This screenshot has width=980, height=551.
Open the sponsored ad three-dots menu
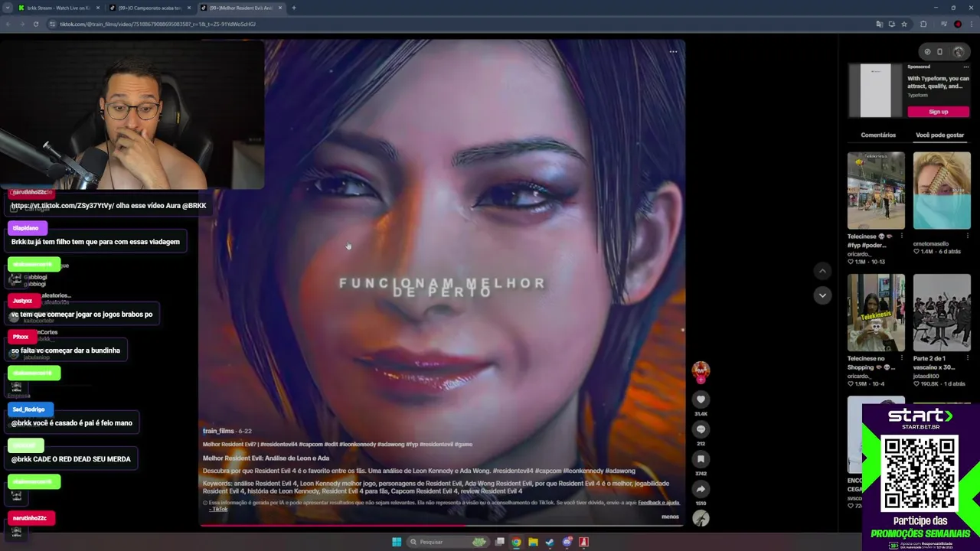coord(965,67)
